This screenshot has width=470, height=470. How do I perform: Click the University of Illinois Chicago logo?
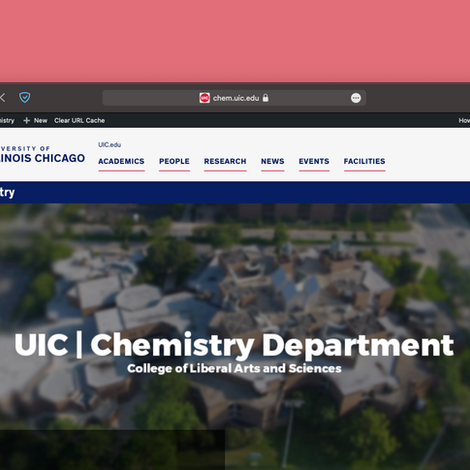click(42, 155)
